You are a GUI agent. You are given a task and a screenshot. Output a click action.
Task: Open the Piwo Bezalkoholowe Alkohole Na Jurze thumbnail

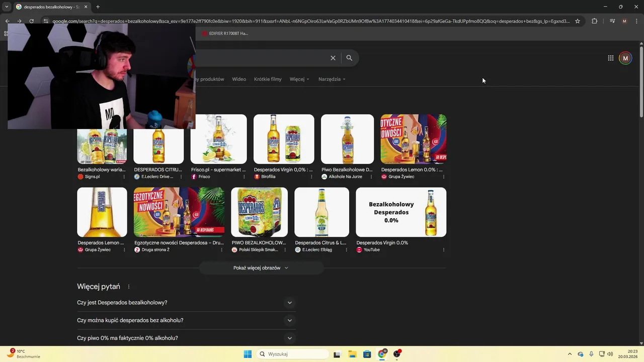click(x=347, y=139)
